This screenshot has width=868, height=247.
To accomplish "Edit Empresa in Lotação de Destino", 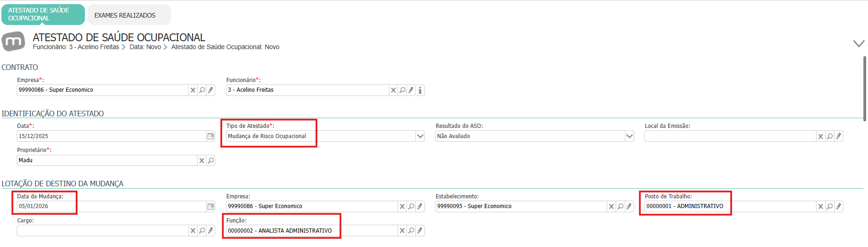I will (x=420, y=207).
